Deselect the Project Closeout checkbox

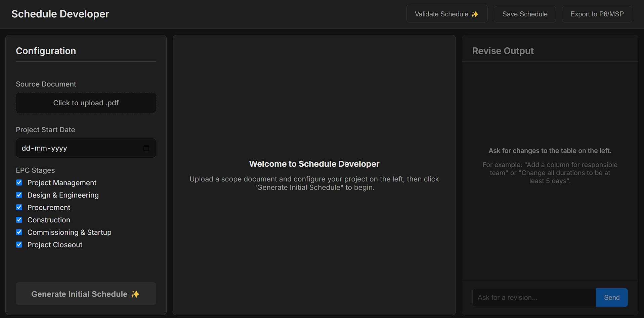coord(19,245)
